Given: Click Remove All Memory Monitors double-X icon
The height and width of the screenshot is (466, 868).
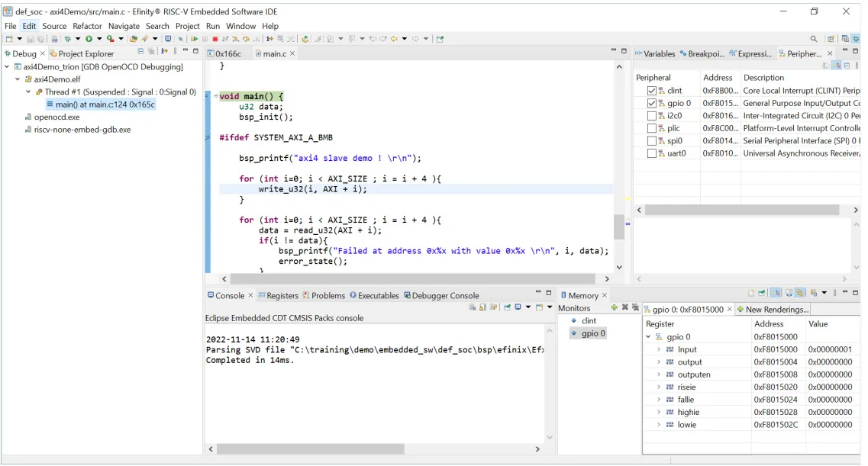Looking at the screenshot, I should pos(635,307).
